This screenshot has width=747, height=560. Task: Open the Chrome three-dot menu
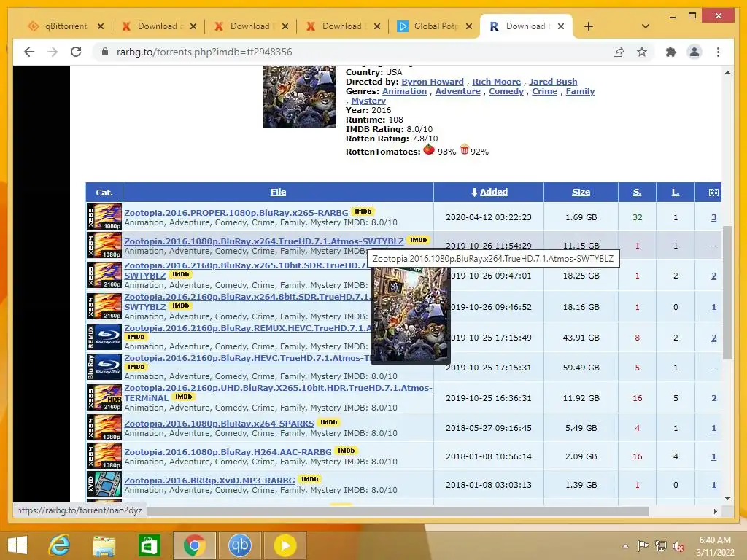coord(718,52)
